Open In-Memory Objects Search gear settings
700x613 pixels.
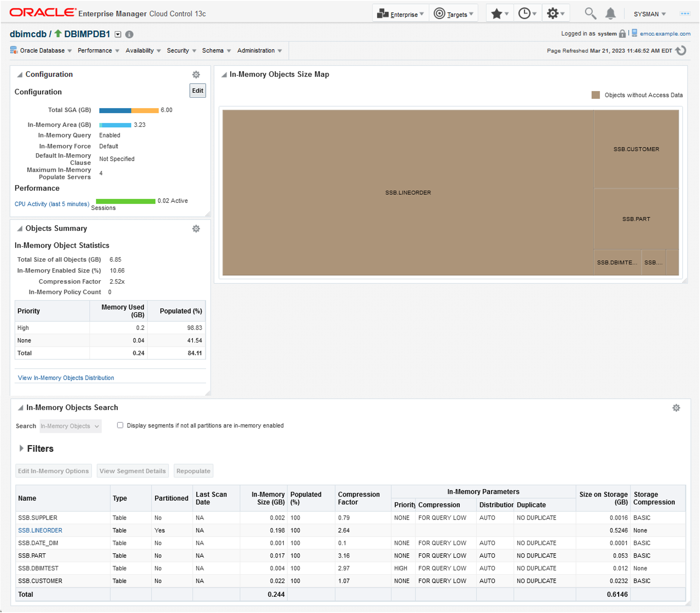coord(676,408)
